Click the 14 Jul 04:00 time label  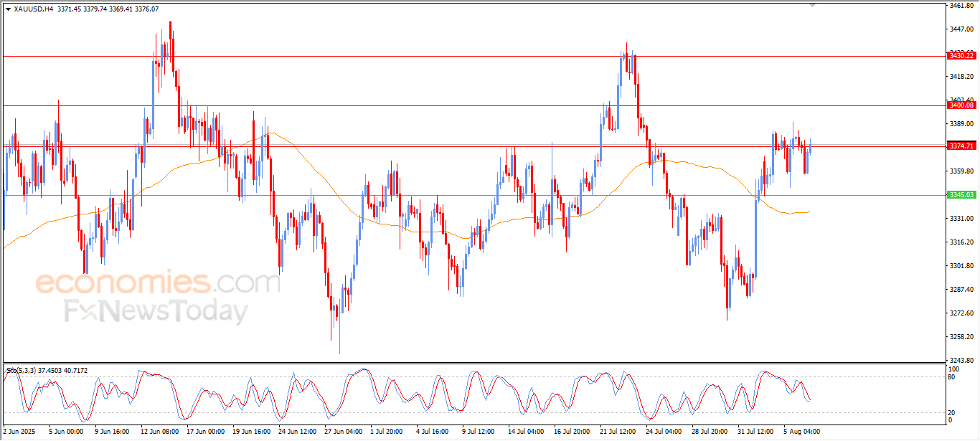tap(527, 432)
